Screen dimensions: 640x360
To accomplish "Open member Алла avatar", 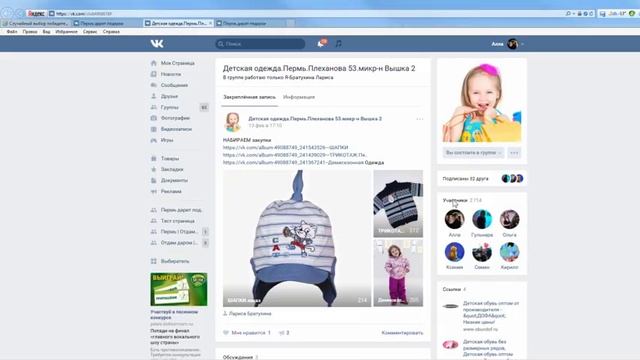I will [454, 219].
